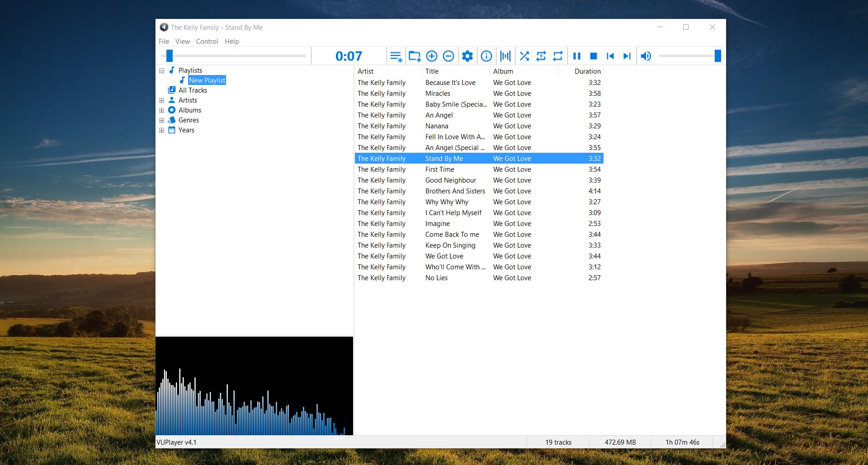The height and width of the screenshot is (465, 868).
Task: Pause the current track
Action: 576,56
